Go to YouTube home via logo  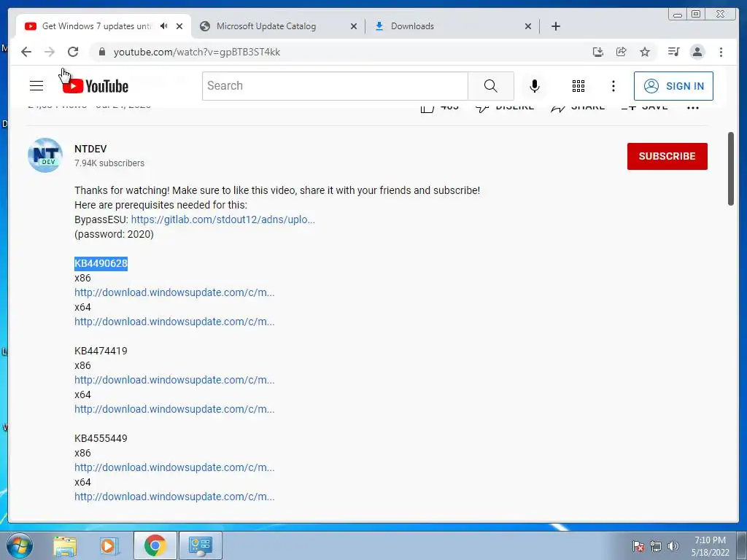pyautogui.click(x=96, y=86)
